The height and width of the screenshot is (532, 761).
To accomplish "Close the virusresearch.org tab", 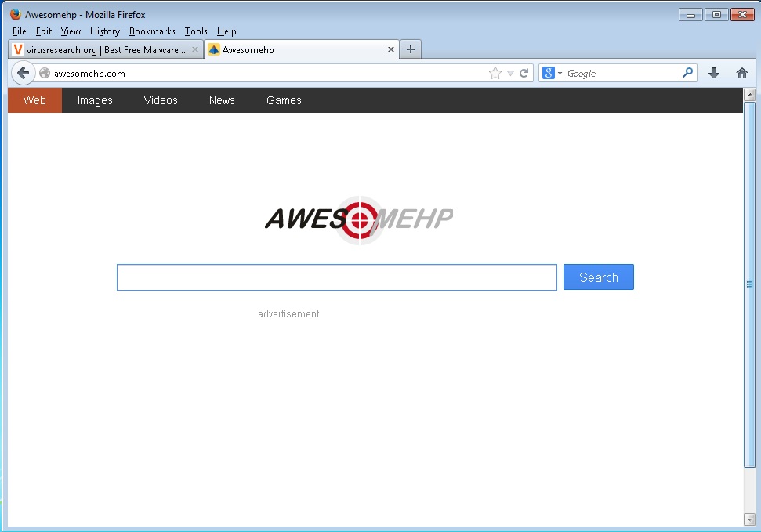I will coord(195,49).
